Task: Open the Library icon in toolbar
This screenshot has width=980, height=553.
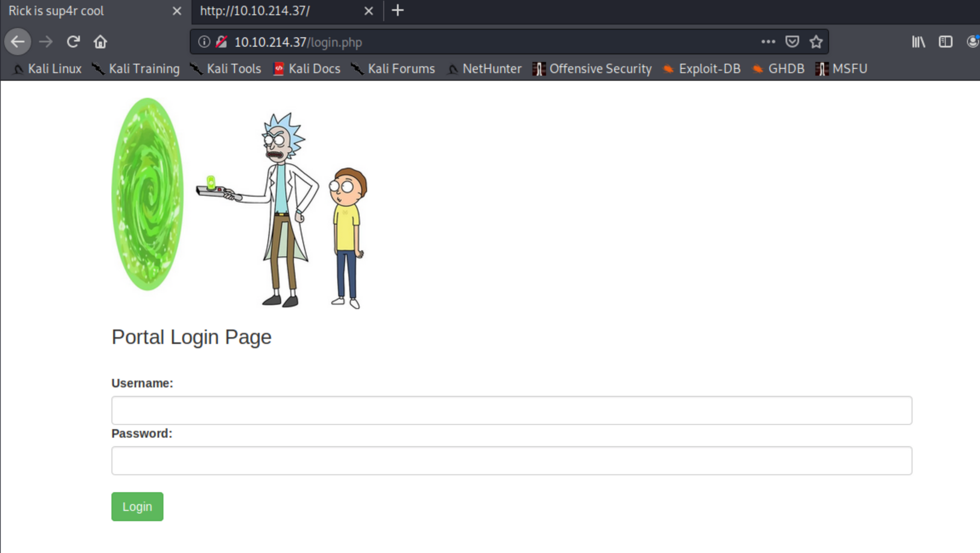Action: 918,42
